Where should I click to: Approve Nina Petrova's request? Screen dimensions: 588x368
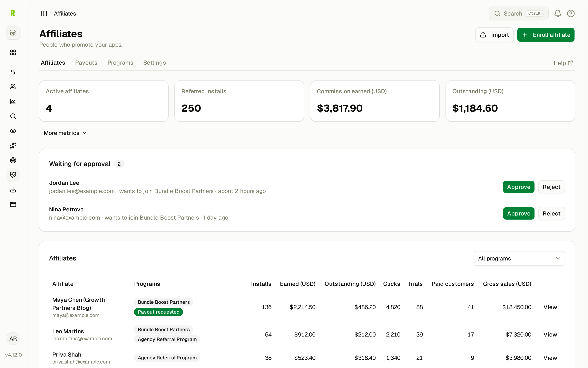[519, 213]
